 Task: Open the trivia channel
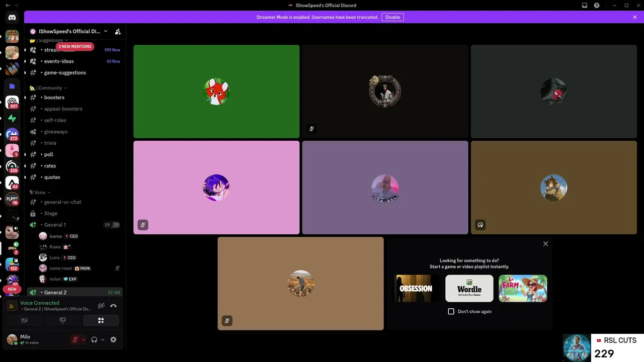pos(75,143)
